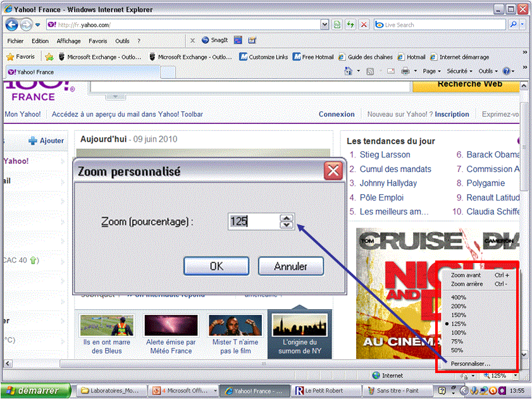532x399 pixels.
Task: Choose Zoom arrière from the zoom menu
Action: (x=479, y=284)
